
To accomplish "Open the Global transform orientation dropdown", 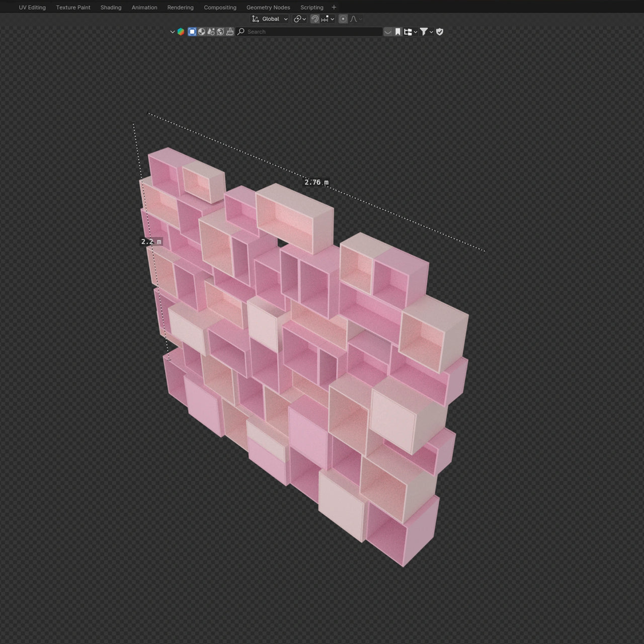I will point(270,19).
